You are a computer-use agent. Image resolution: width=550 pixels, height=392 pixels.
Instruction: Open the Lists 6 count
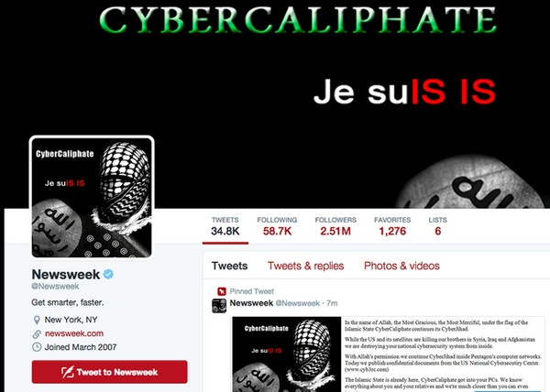point(438,226)
